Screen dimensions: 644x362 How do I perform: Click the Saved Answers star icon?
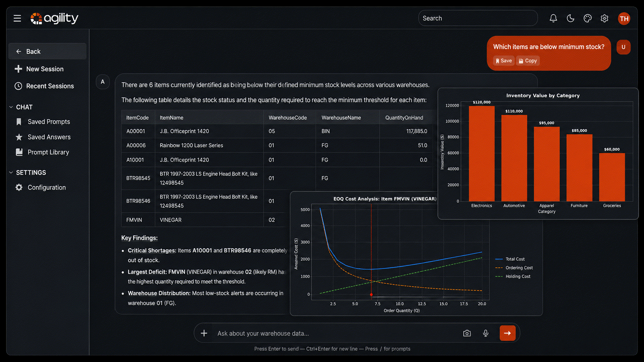[19, 137]
